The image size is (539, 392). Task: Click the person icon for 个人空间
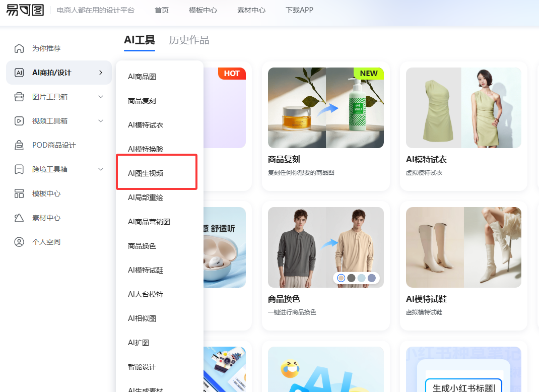point(19,242)
